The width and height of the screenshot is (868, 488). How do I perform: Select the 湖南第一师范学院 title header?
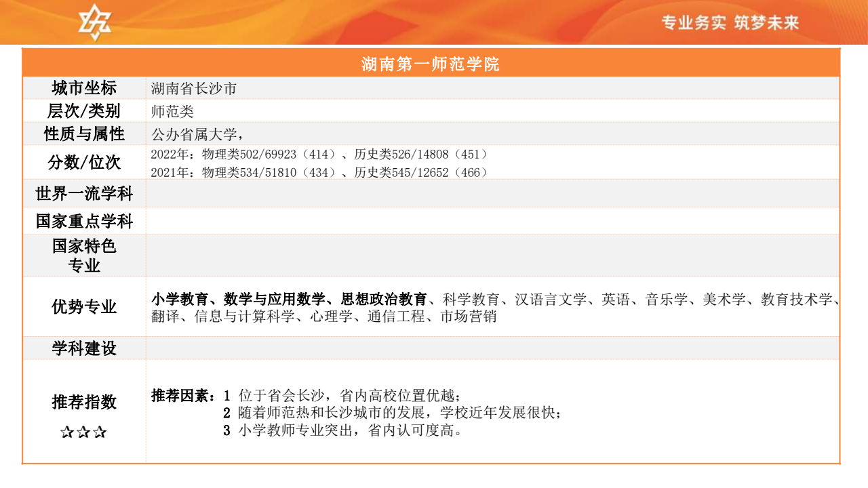click(x=431, y=64)
